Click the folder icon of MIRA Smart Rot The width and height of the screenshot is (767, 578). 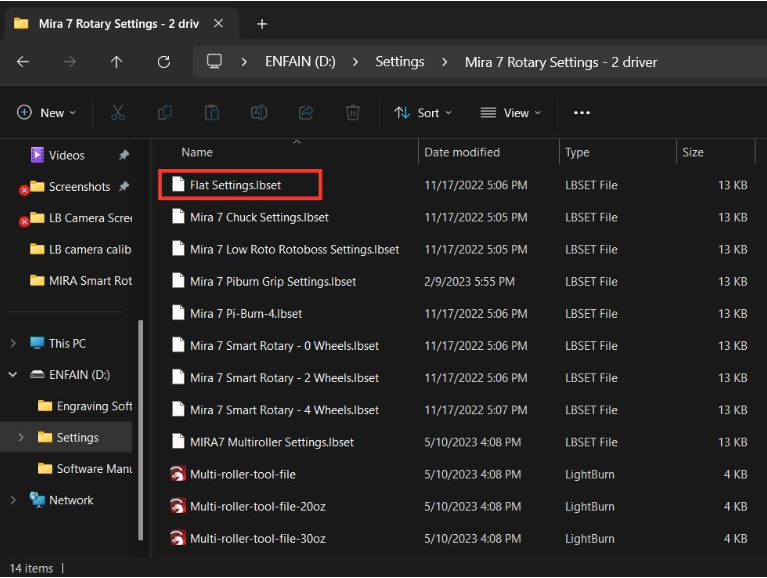(37, 281)
